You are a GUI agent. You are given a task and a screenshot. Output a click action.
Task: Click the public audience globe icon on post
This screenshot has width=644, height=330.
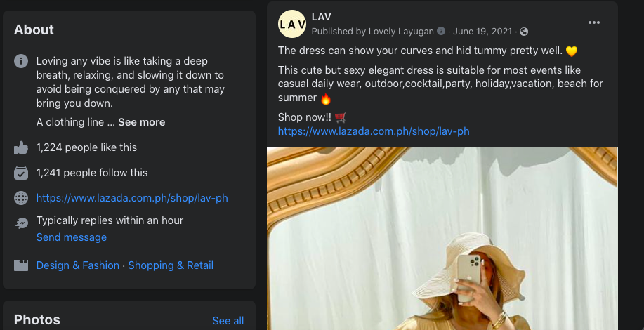point(524,32)
